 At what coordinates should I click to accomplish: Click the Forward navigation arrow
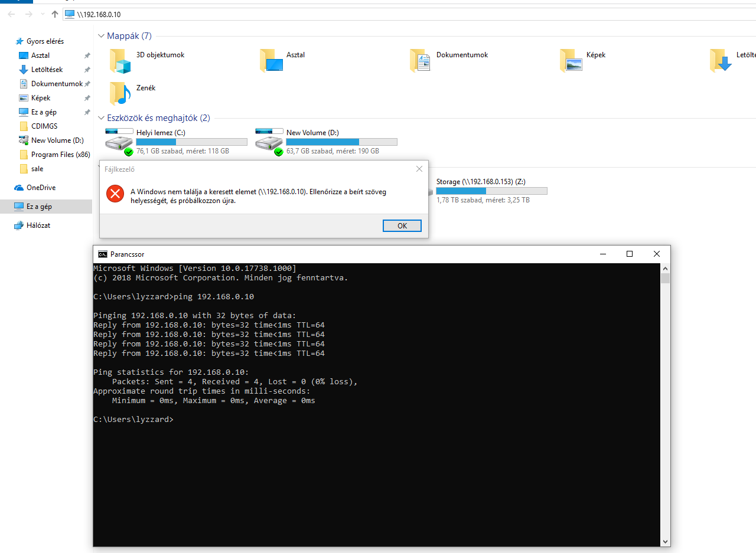[28, 14]
